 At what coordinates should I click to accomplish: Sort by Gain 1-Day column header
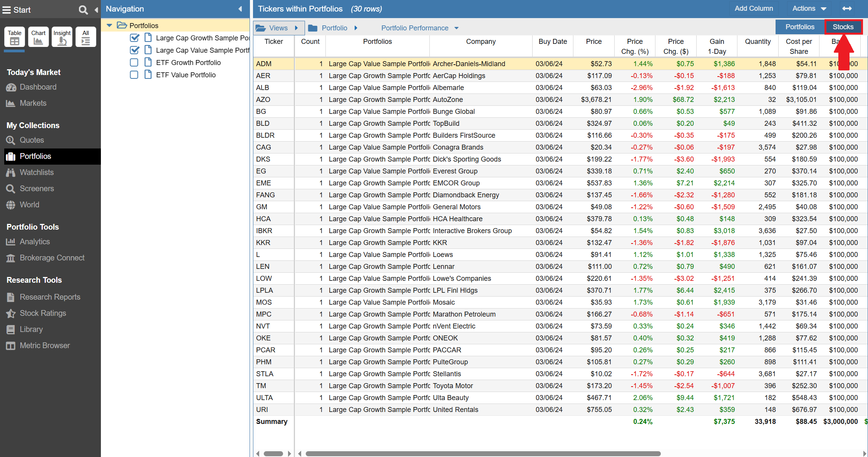[x=717, y=46]
